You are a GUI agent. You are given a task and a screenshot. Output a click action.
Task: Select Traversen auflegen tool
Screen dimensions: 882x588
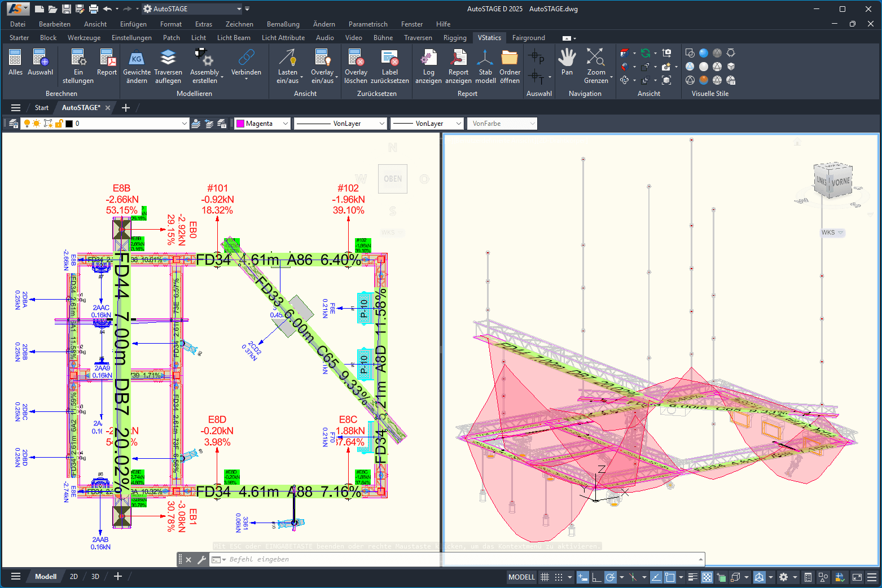pos(168,58)
